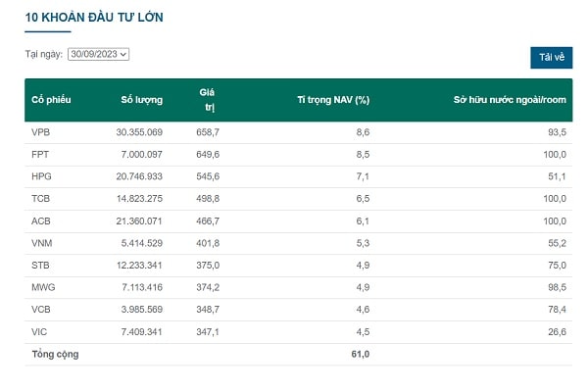The height and width of the screenshot is (392, 588).
Task: Select the STB stock row label
Action: [x=40, y=266]
